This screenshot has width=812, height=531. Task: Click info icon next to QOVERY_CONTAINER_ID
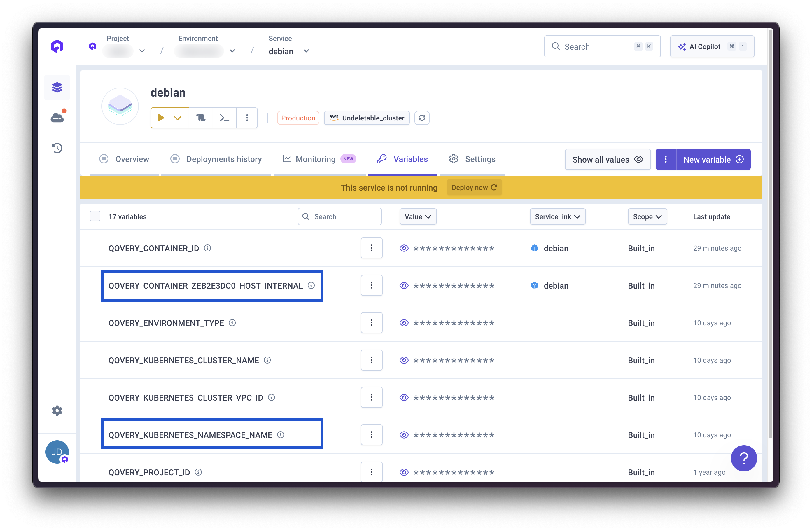(207, 248)
